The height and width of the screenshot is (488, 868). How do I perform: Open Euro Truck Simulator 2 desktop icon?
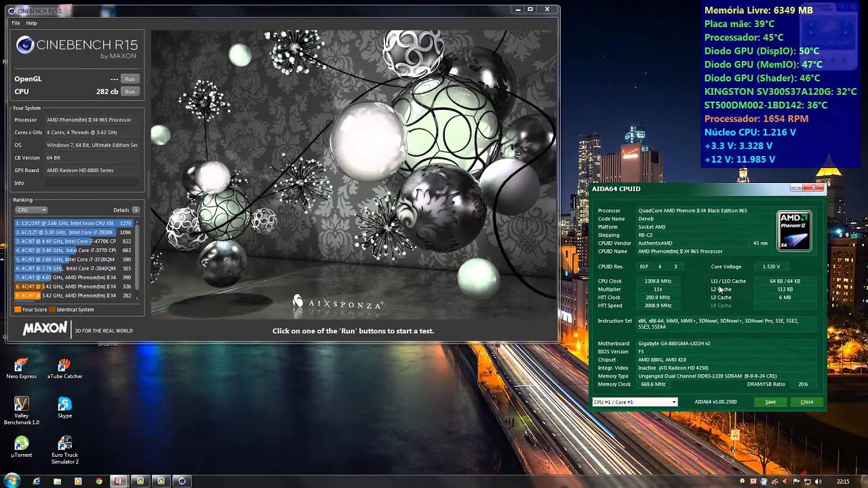[x=64, y=450]
